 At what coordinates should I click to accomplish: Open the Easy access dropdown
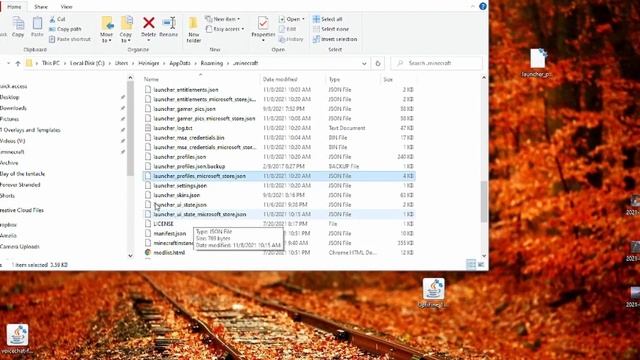click(225, 29)
